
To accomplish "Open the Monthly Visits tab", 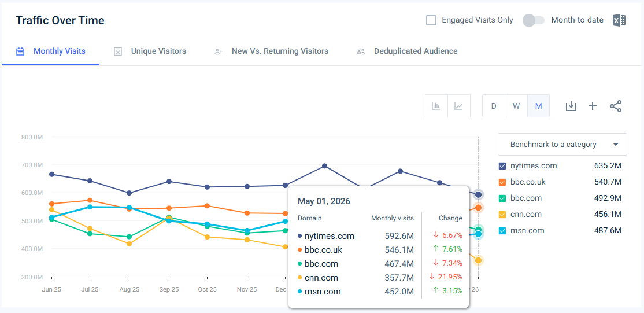I will coord(50,51).
